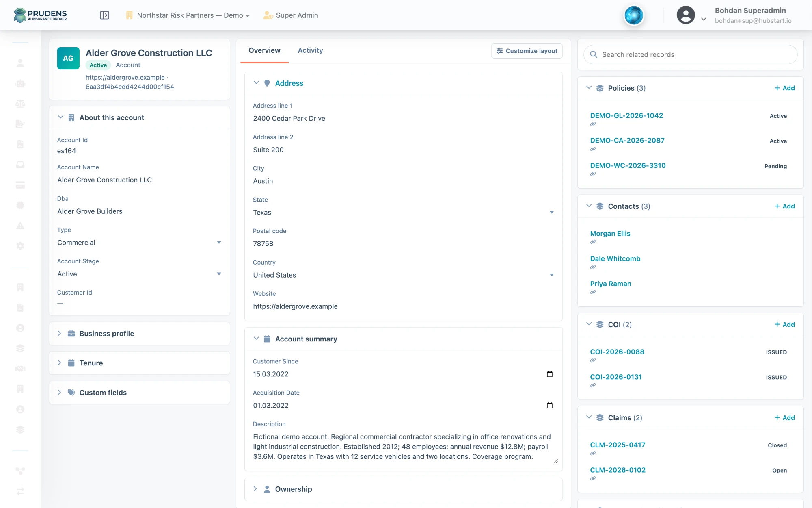Click the Customize layout button
This screenshot has width=812, height=508.
coord(527,51)
